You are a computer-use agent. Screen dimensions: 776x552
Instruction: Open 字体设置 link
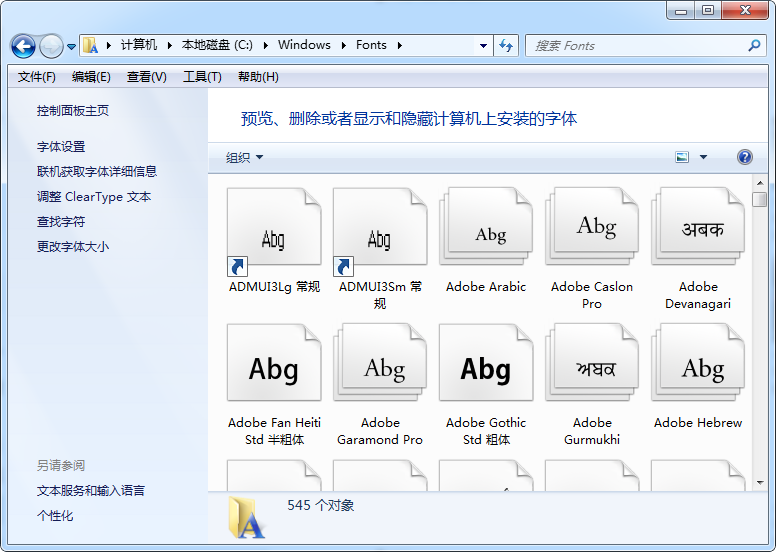pos(61,147)
